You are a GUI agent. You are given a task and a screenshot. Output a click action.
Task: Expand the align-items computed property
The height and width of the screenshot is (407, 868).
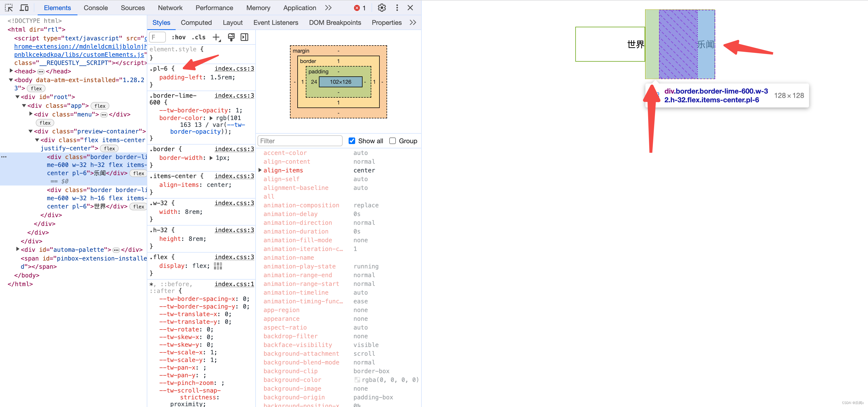pos(260,170)
